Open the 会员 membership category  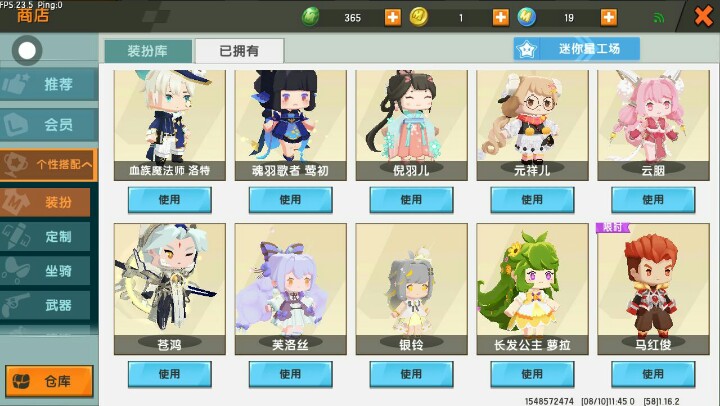point(49,124)
